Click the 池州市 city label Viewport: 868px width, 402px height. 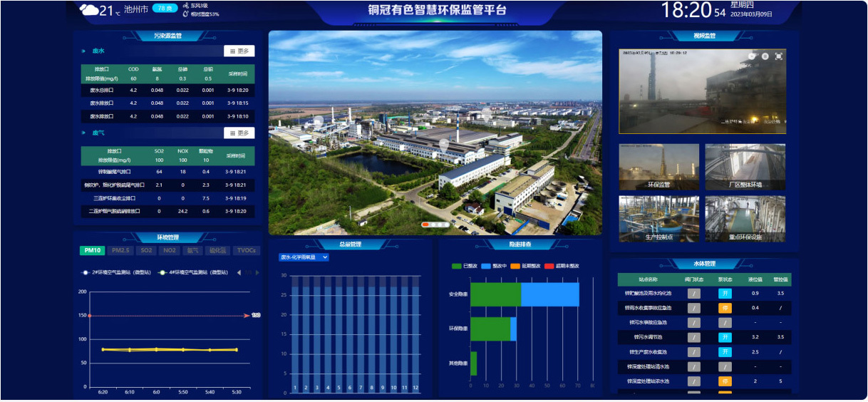(x=135, y=10)
